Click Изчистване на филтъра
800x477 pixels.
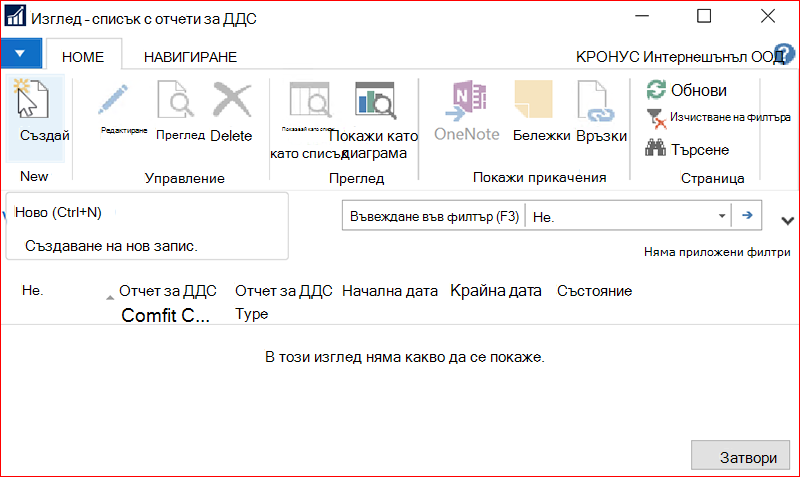(x=718, y=118)
